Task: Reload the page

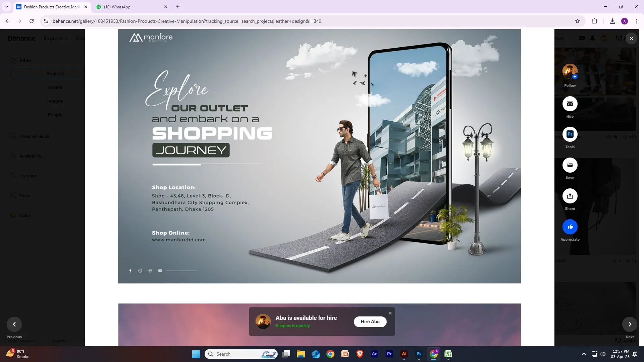Action: pyautogui.click(x=32, y=21)
